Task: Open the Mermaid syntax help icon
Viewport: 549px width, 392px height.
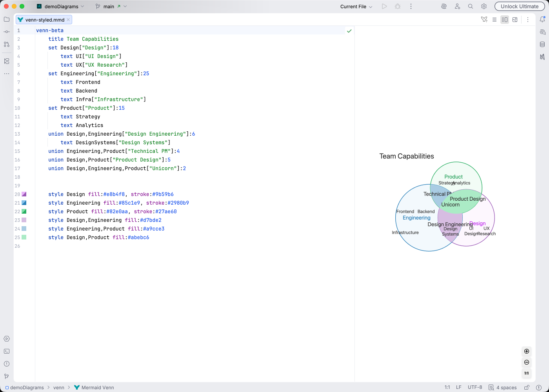Action: pyautogui.click(x=484, y=19)
